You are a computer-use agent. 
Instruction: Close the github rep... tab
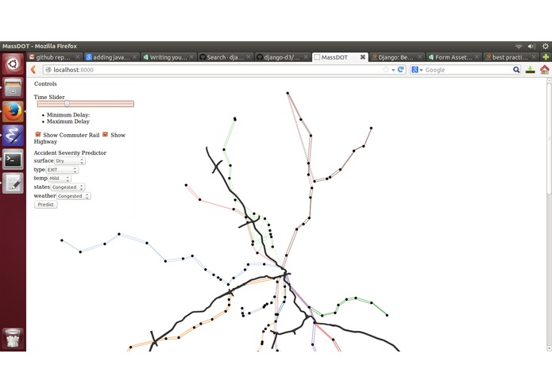tap(78, 57)
